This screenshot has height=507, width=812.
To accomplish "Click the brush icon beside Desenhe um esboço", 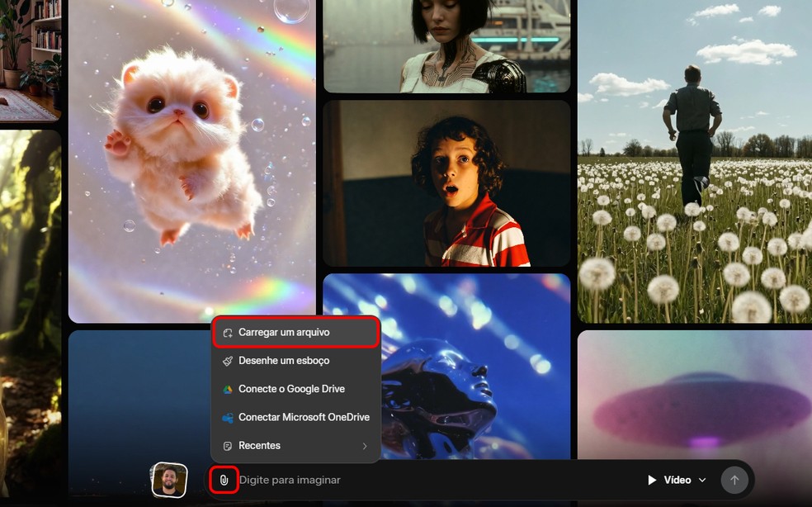I will (x=227, y=361).
